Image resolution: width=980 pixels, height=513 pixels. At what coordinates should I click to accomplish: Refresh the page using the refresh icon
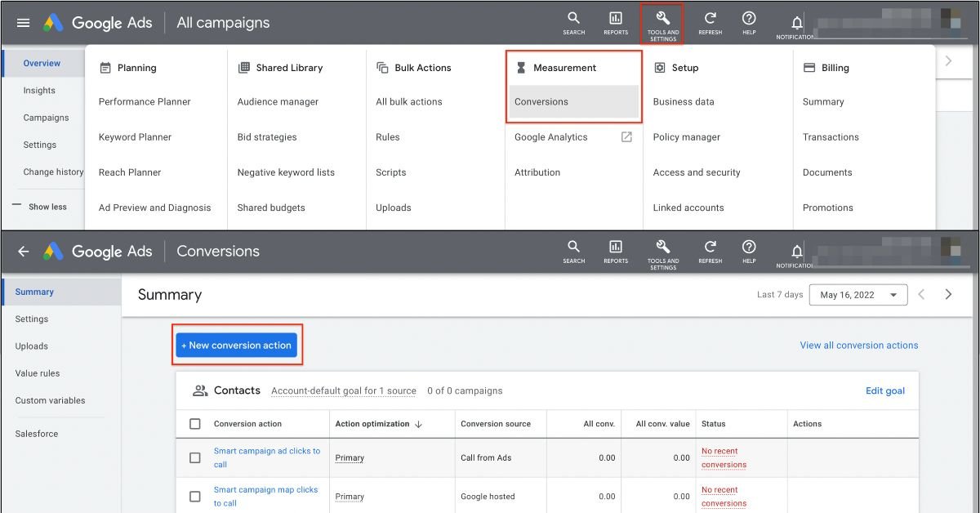(x=710, y=21)
